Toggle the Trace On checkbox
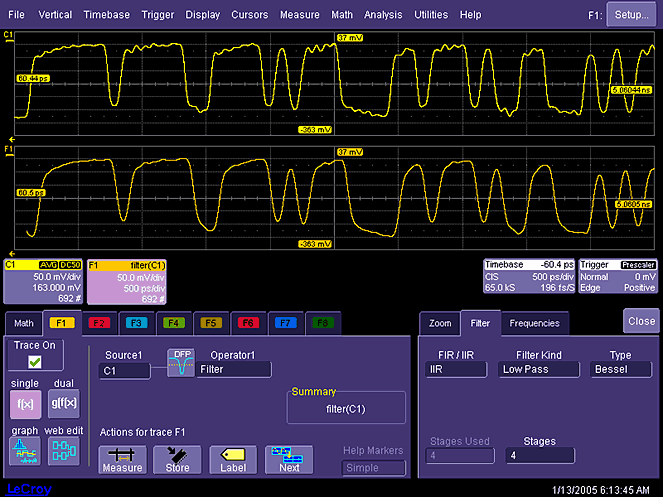 33,362
